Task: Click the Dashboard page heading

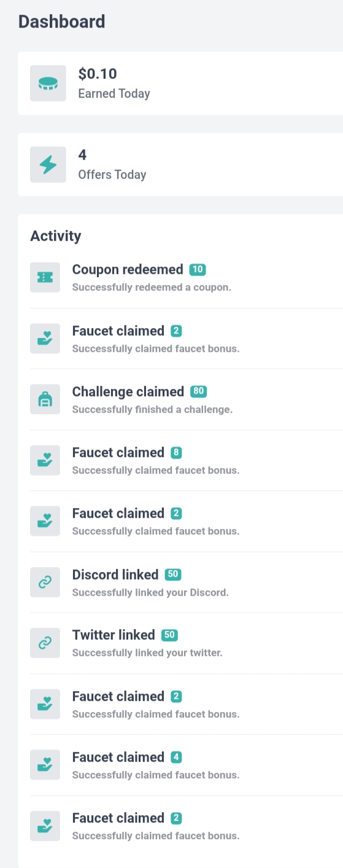Action: 62,22
